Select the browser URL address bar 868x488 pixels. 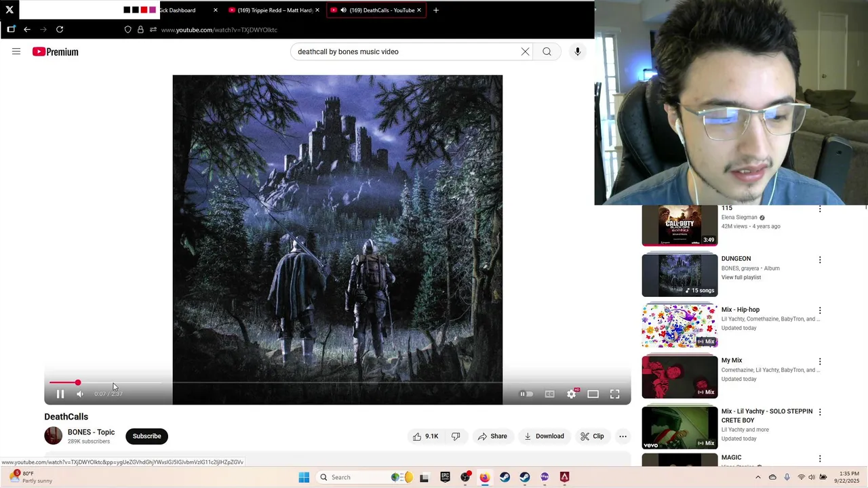point(219,30)
